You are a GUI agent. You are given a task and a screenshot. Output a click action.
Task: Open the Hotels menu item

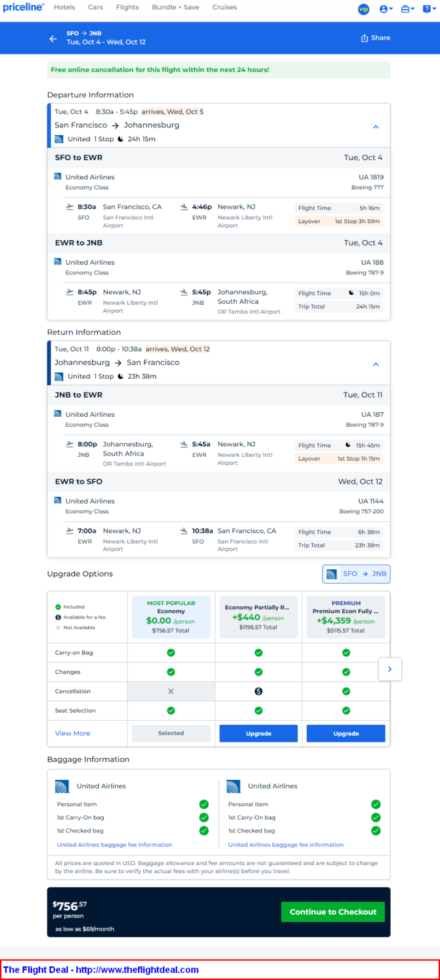(64, 7)
